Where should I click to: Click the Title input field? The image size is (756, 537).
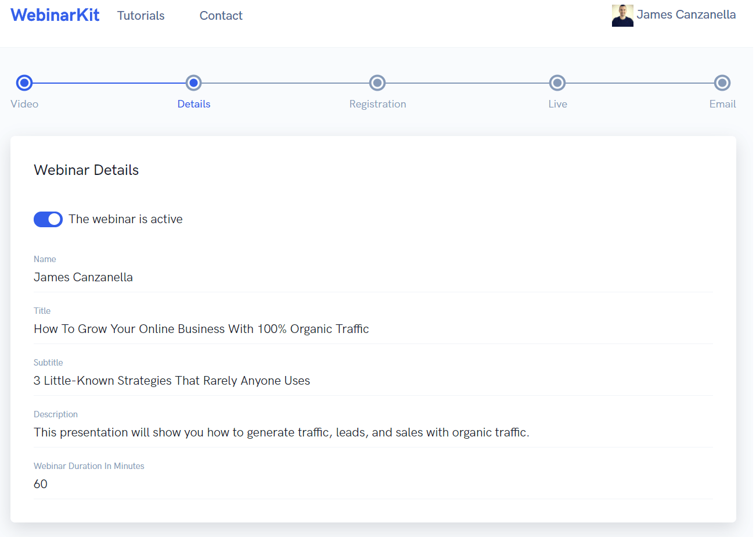click(x=373, y=329)
